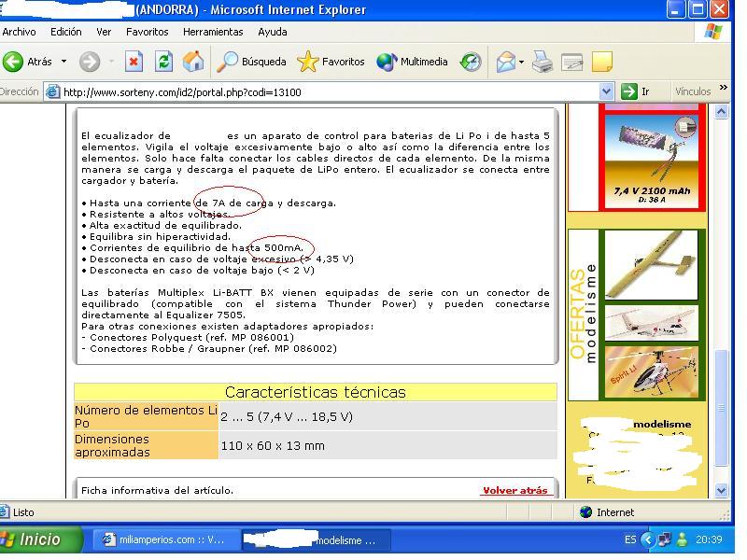Viewport: 747px width, 560px height.
Task: Click the OFERTAS modelisme banner
Action: 583,315
